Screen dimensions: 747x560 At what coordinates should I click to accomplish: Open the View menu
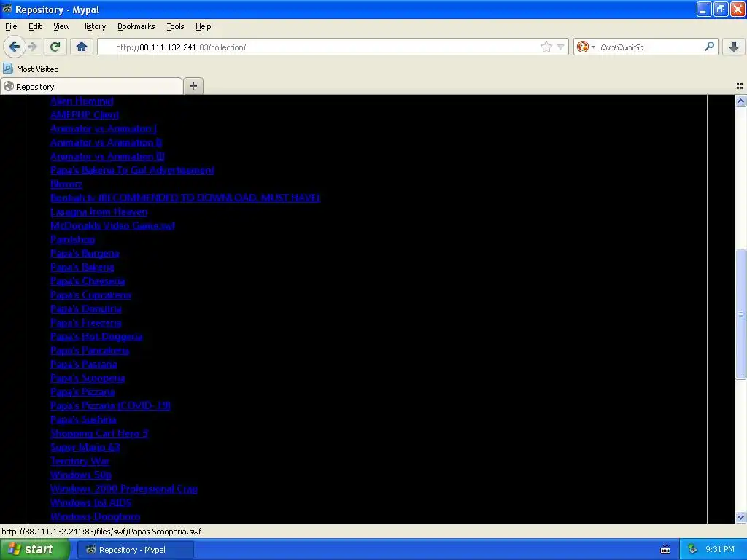click(x=61, y=26)
